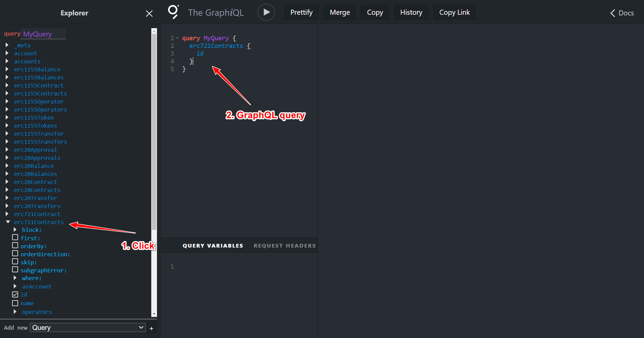The width and height of the screenshot is (644, 338).
Task: Collapse the erc721Contracts tree node
Action: pos(8,222)
